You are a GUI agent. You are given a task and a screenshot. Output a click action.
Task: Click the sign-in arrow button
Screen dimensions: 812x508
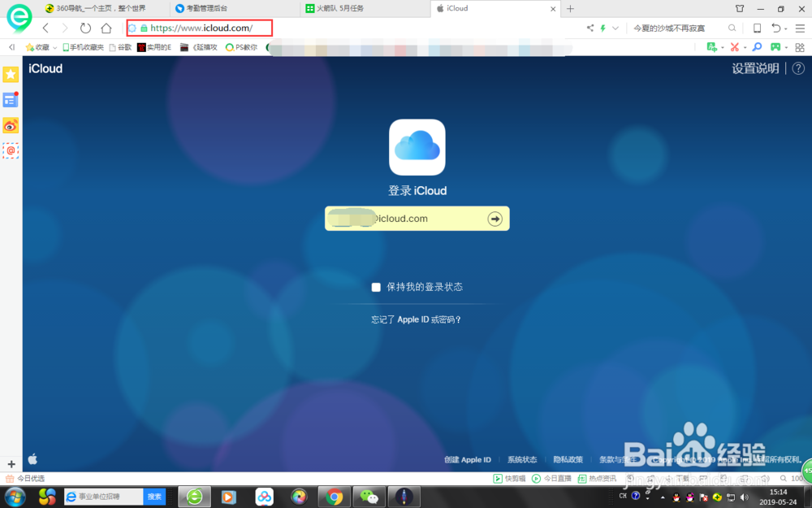(x=495, y=219)
